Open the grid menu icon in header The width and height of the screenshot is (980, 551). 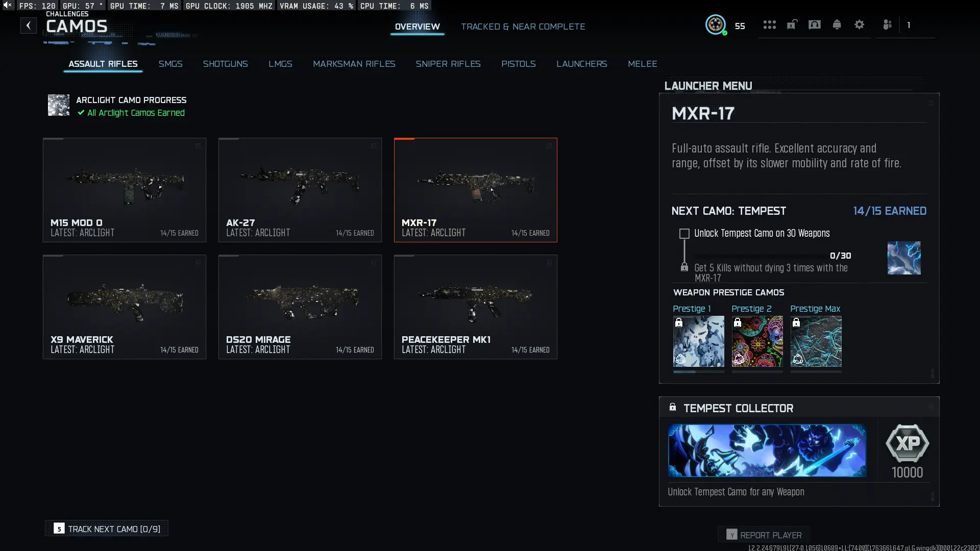(769, 24)
